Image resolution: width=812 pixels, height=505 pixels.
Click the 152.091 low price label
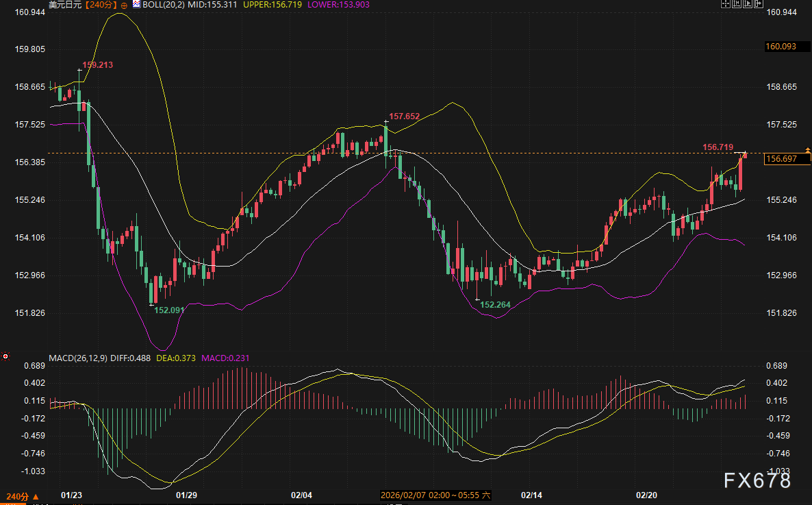[x=169, y=310]
